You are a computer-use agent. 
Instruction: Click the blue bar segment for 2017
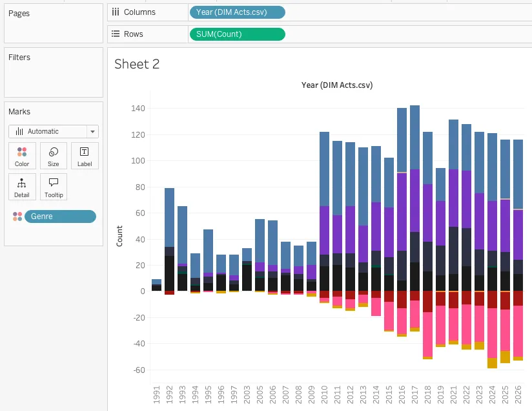414,137
